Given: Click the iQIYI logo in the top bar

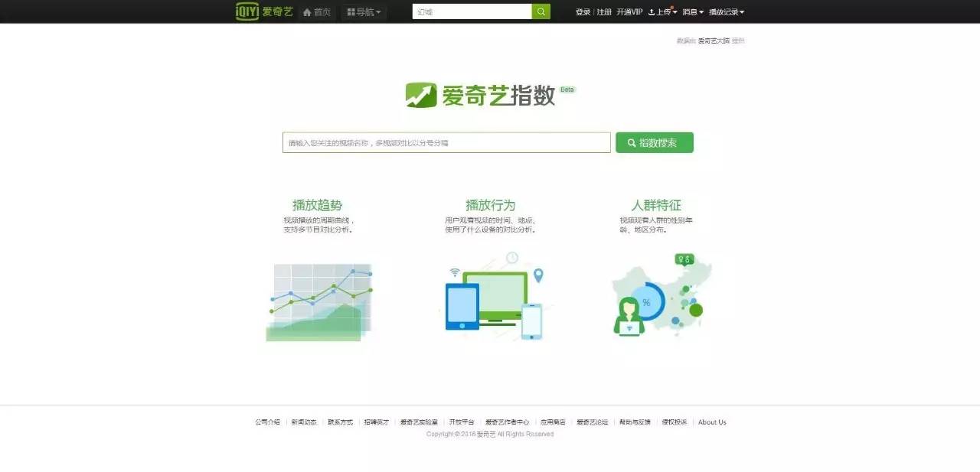Looking at the screenshot, I should tap(264, 11).
